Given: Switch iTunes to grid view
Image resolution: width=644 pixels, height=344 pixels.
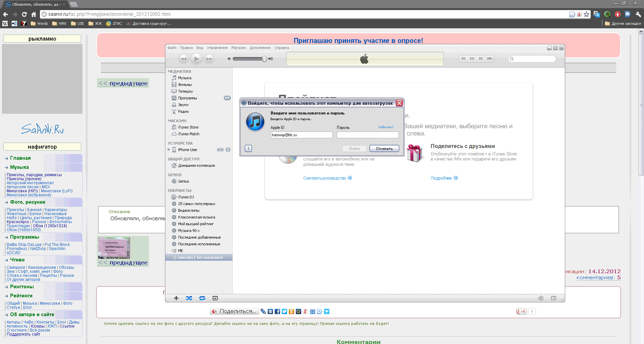Looking at the screenshot, I should (x=481, y=59).
